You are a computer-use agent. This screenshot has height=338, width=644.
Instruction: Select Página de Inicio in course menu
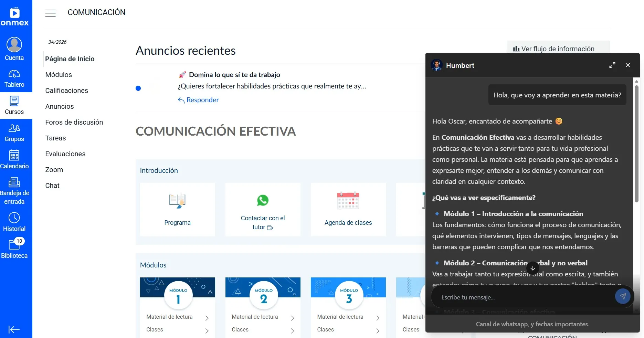click(70, 59)
